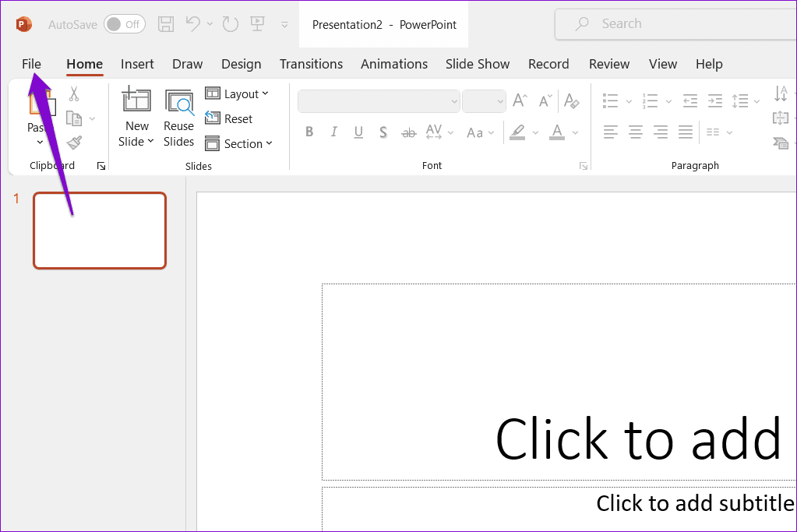The width and height of the screenshot is (797, 532).
Task: Open the New Slide tool
Action: click(136, 115)
